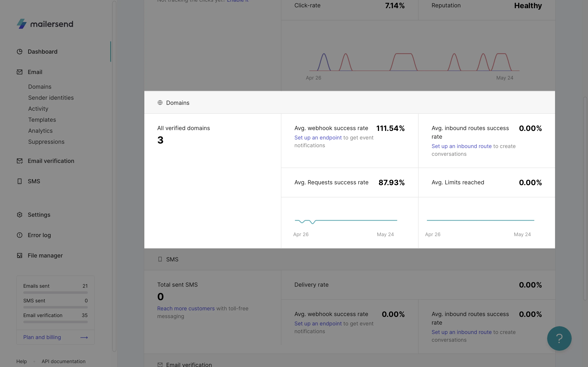
Task: Open the help question mark bubble
Action: (x=559, y=338)
